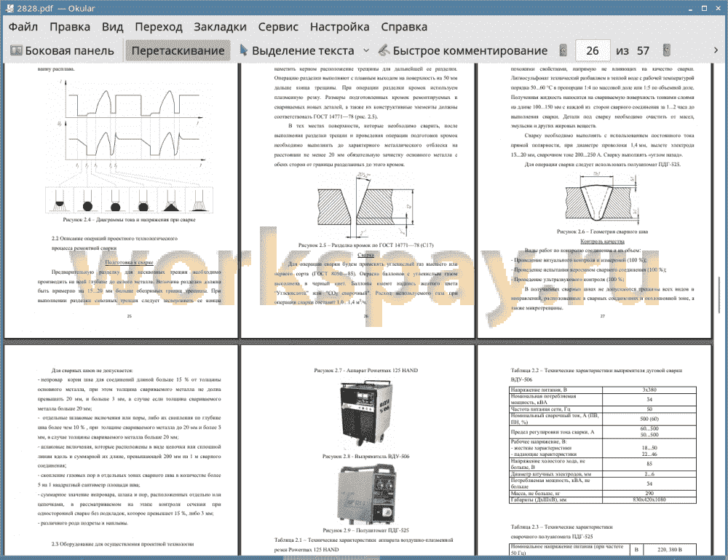Open the Настройка menu

(339, 27)
